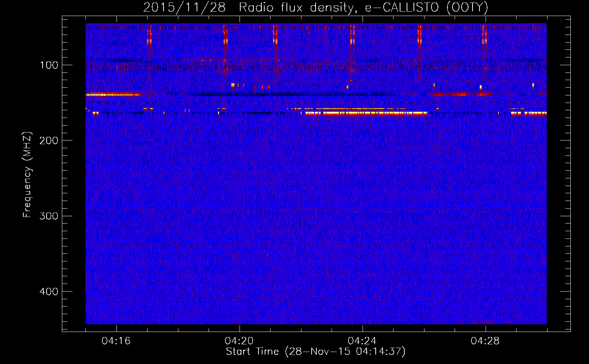589x364 pixels.
Task: Click the '04:28' time tick label
Action: 485,341
